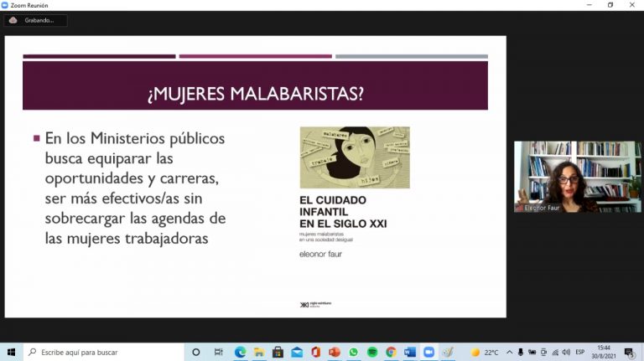Minimize the Zoom Reunión window
644x361 pixels.
(x=589, y=5)
